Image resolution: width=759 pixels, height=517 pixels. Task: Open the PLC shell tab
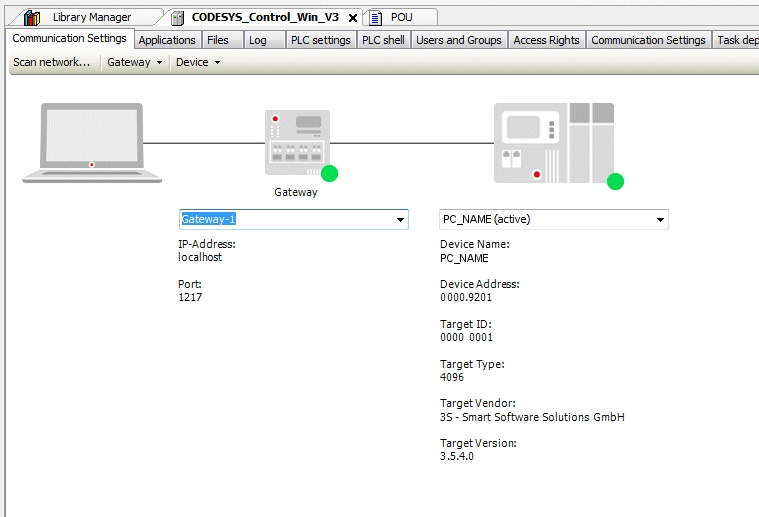click(383, 40)
